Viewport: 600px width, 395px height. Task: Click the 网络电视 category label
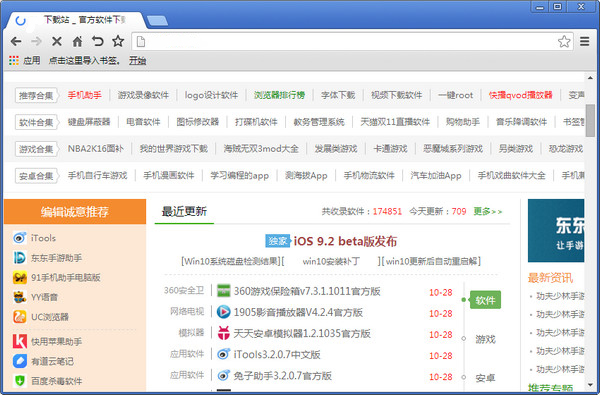pos(187,311)
